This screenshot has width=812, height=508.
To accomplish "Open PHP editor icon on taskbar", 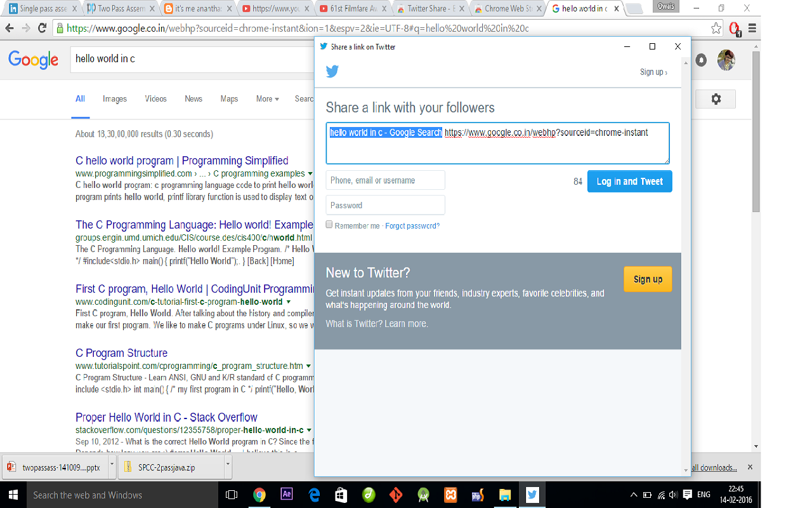I will tap(478, 495).
